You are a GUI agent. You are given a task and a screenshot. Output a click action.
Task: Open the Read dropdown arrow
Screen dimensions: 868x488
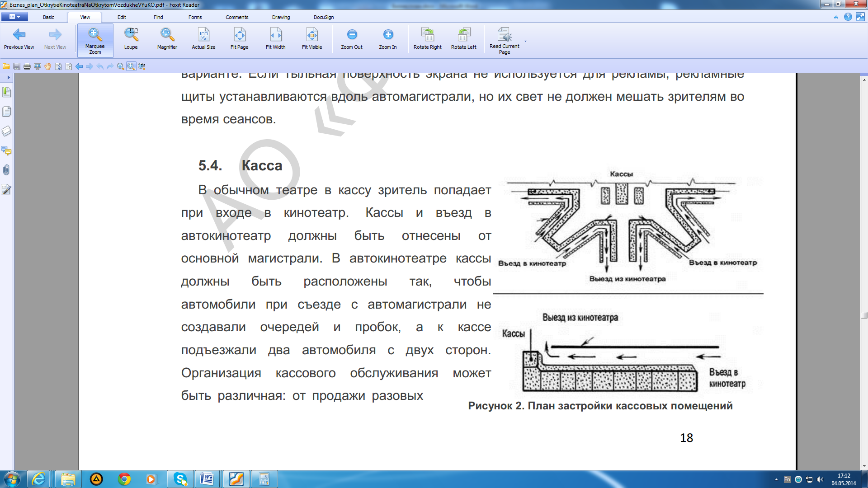(525, 41)
